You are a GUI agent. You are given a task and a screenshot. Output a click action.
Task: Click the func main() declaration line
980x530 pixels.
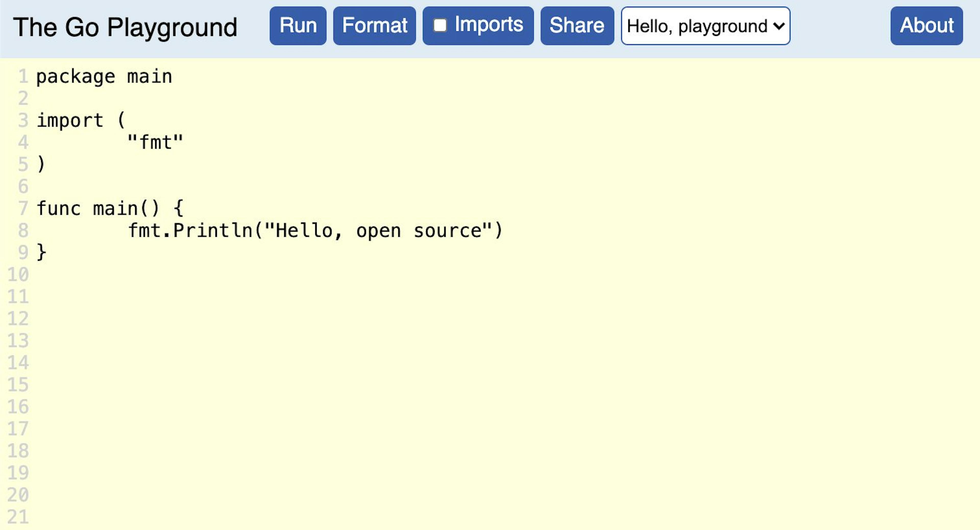point(109,208)
